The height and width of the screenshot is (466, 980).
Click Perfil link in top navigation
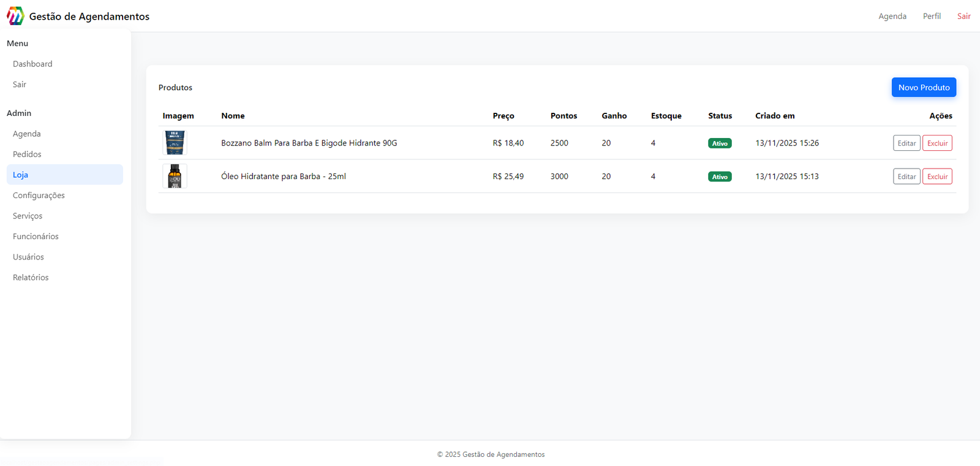[931, 17]
